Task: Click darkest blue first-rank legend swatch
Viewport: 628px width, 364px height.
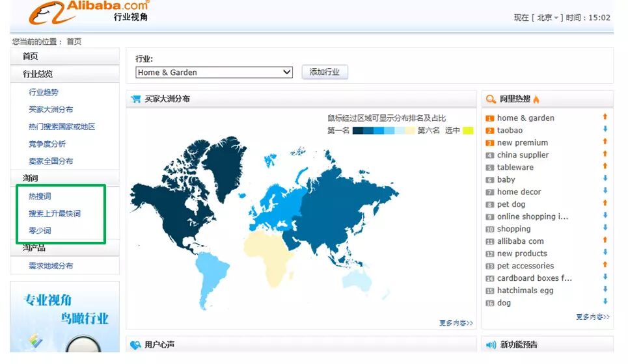Action: click(358, 131)
